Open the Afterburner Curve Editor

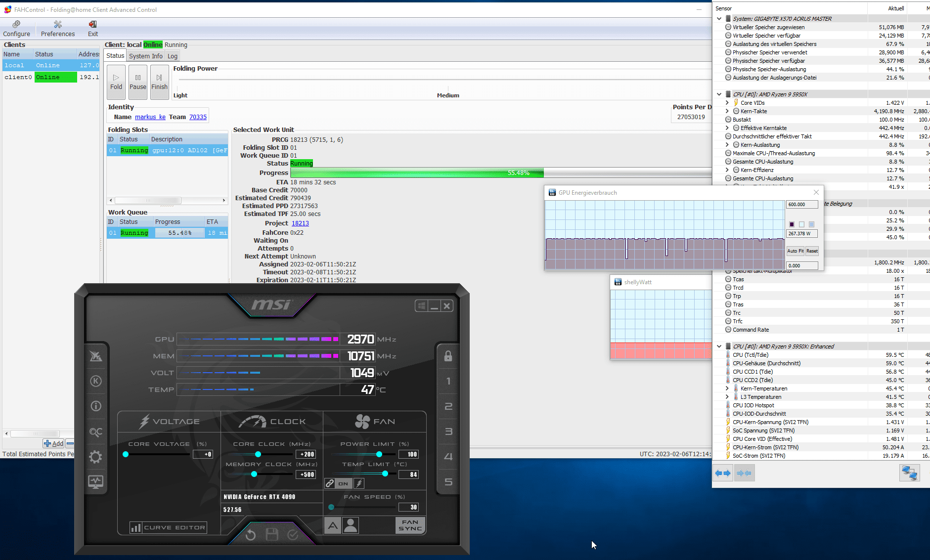tap(168, 528)
